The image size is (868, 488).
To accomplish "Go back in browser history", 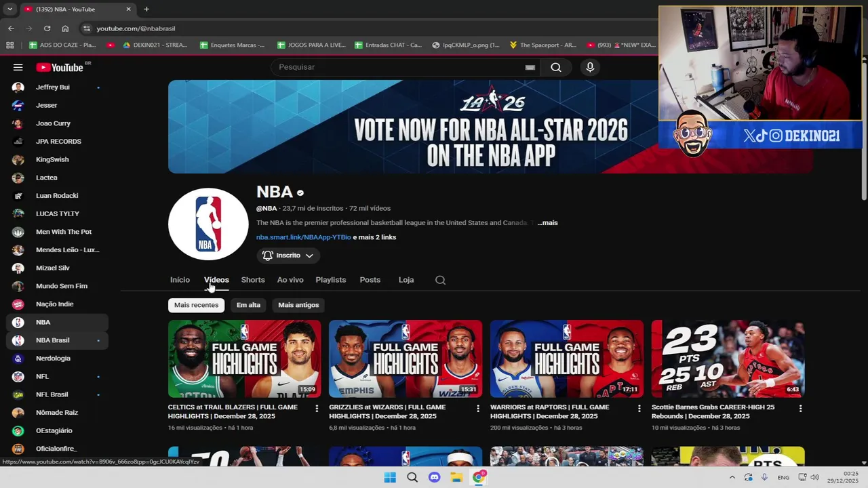I will coord(11,28).
